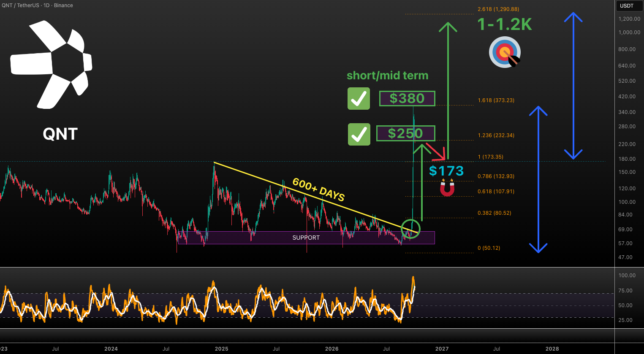Click the Quant logo graphic above QNT
Screen dimensions: 644x354
pos(51,65)
